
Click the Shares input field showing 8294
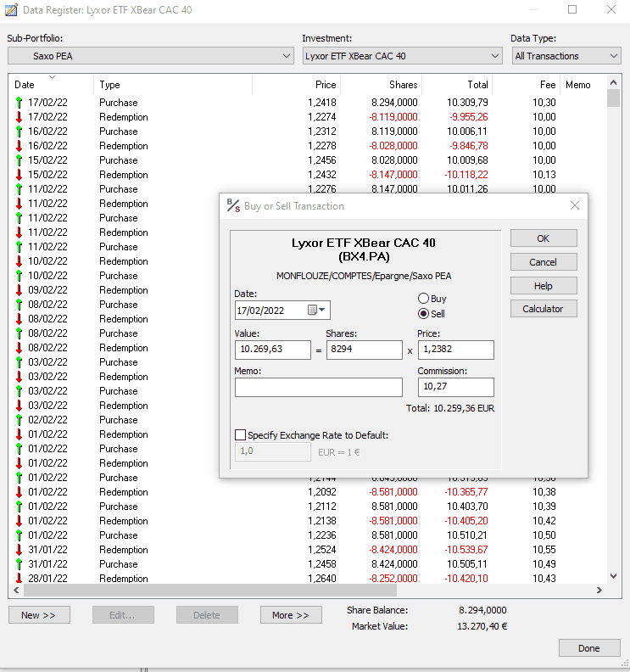click(365, 350)
